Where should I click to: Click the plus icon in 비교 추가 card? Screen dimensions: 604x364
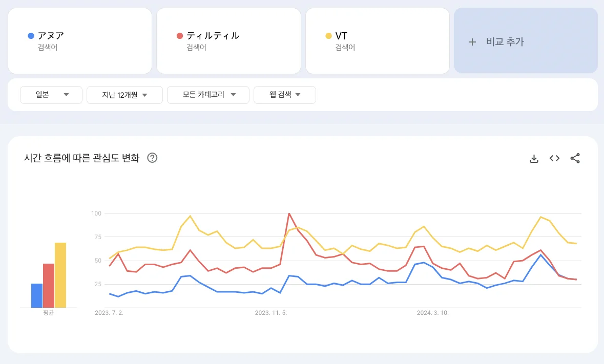pyautogui.click(x=472, y=42)
